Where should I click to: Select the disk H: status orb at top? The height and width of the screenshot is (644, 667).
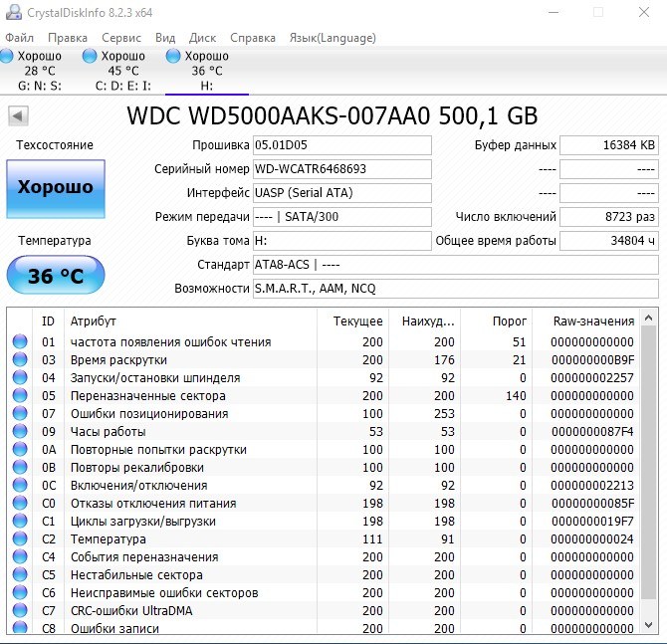tap(174, 57)
